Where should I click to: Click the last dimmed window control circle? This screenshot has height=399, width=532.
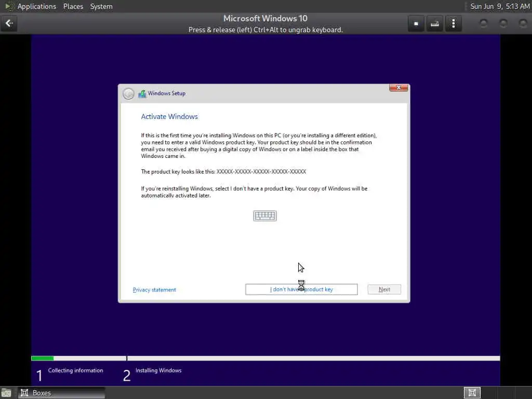523,23
